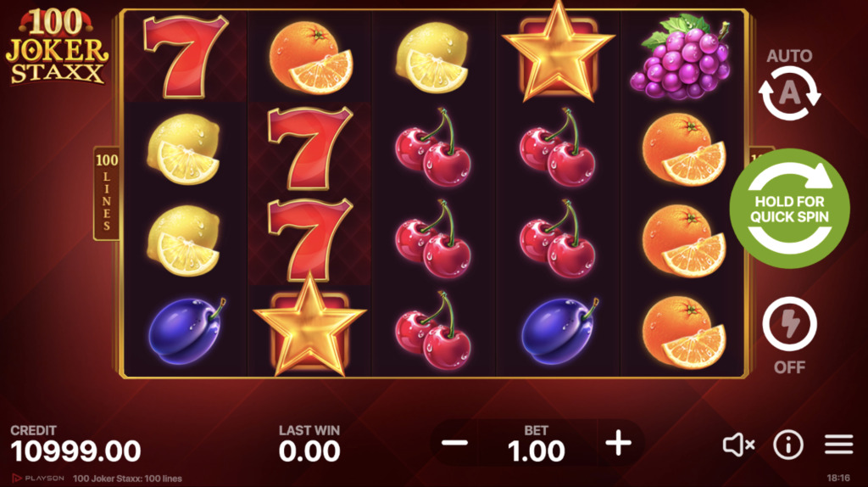Click the Playson logo in the footer
Viewport: 868px width, 487px height.
pos(38,479)
